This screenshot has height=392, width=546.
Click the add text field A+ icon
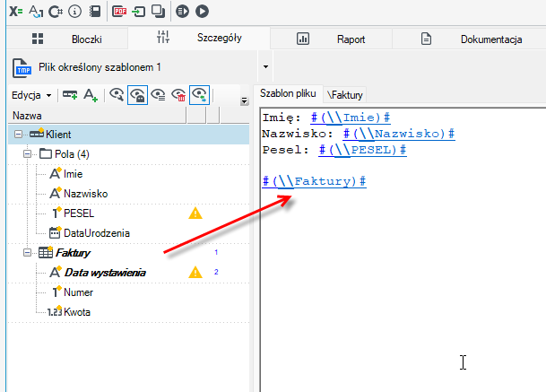click(x=91, y=95)
